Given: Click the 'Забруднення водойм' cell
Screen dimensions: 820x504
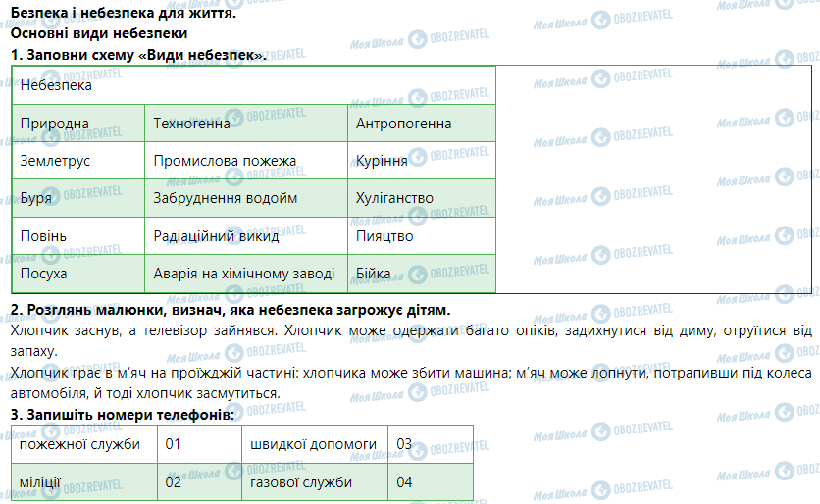Looking at the screenshot, I should click(246, 198).
